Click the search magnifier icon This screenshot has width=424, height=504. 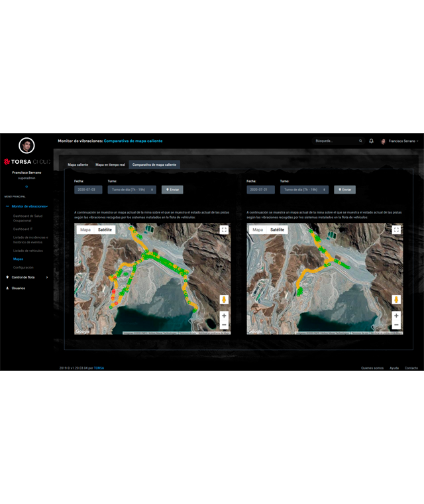(x=360, y=141)
